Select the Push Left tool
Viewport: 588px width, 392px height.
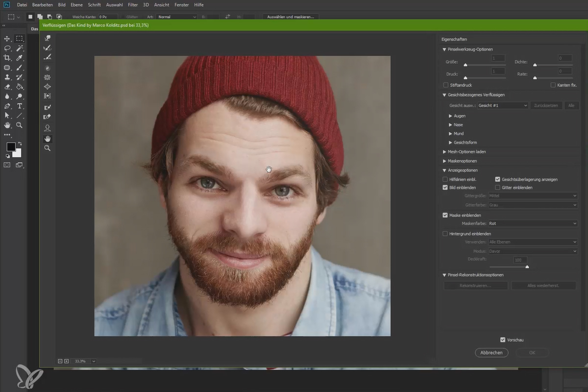(x=48, y=96)
